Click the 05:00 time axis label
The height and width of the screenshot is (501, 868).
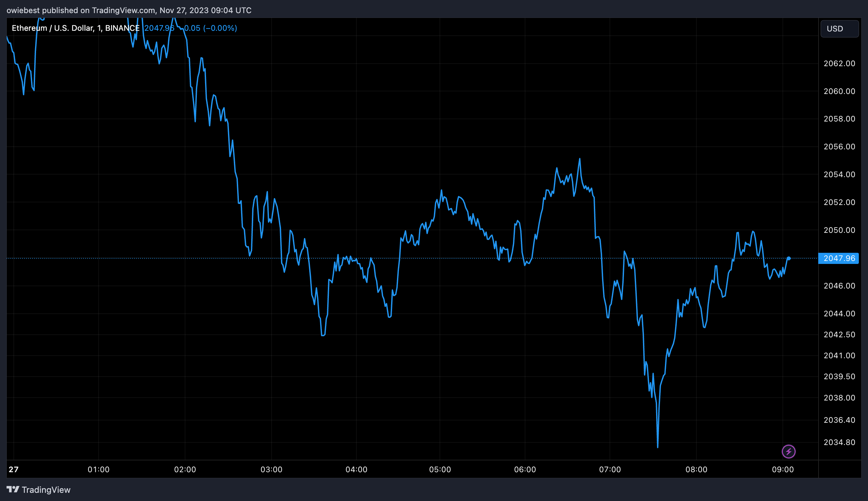[440, 470]
